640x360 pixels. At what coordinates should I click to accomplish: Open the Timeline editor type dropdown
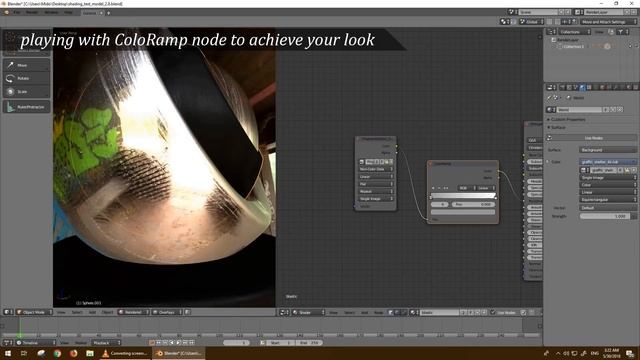click(x=35, y=343)
